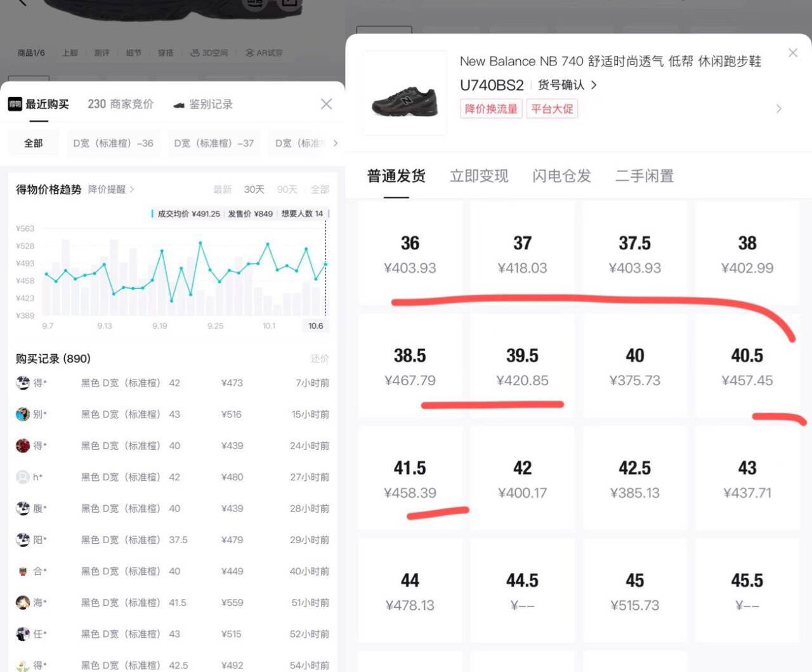Click the 细节 media tab

pos(133,53)
